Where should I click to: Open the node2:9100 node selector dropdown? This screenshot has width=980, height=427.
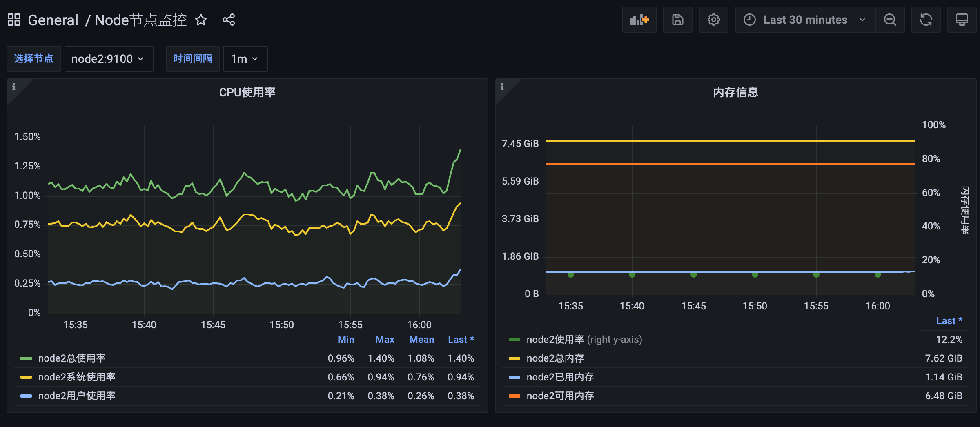(x=109, y=58)
